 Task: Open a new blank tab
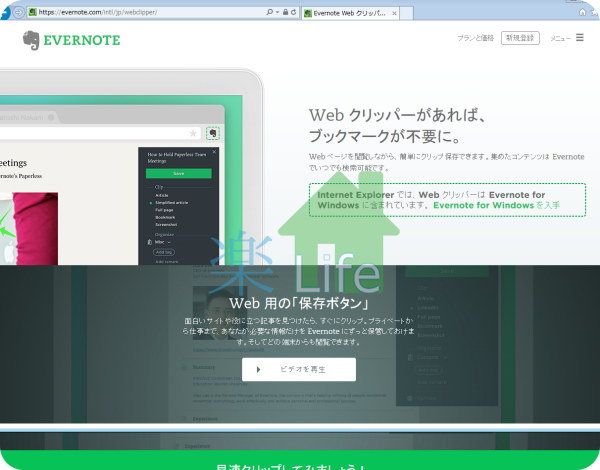406,13
